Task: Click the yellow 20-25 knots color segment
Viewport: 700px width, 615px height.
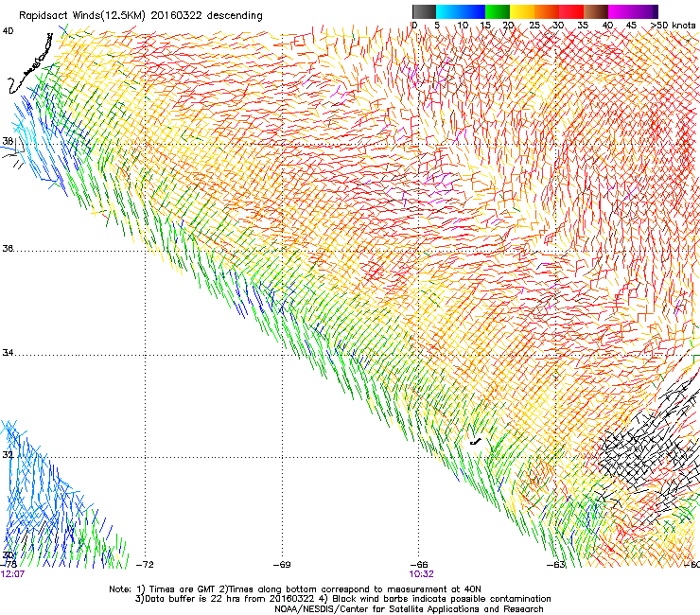Action: pyautogui.click(x=522, y=11)
